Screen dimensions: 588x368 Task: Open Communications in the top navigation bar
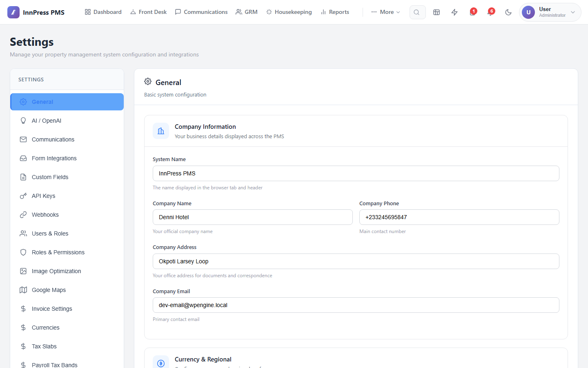tap(201, 12)
